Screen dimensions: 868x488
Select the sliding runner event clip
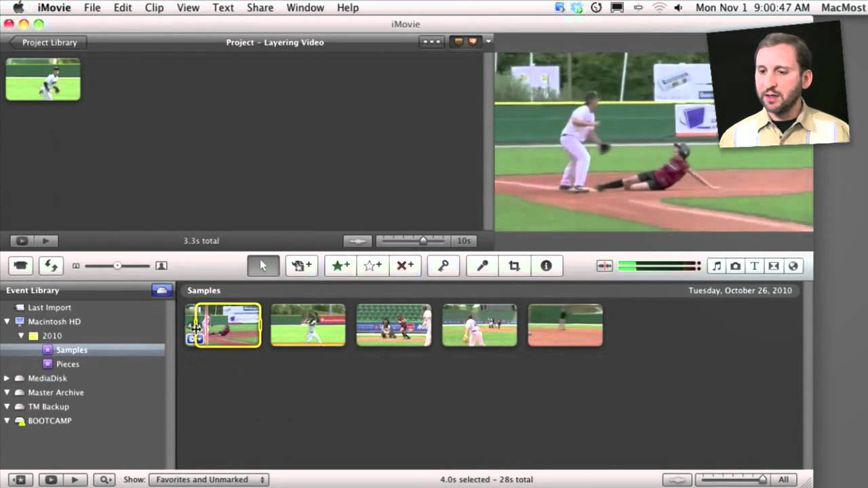(x=223, y=325)
